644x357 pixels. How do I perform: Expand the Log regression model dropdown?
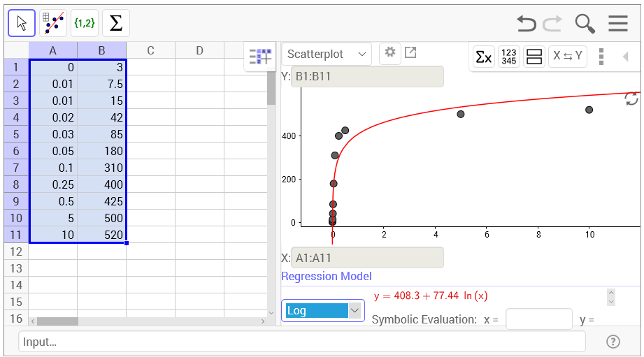tap(323, 311)
